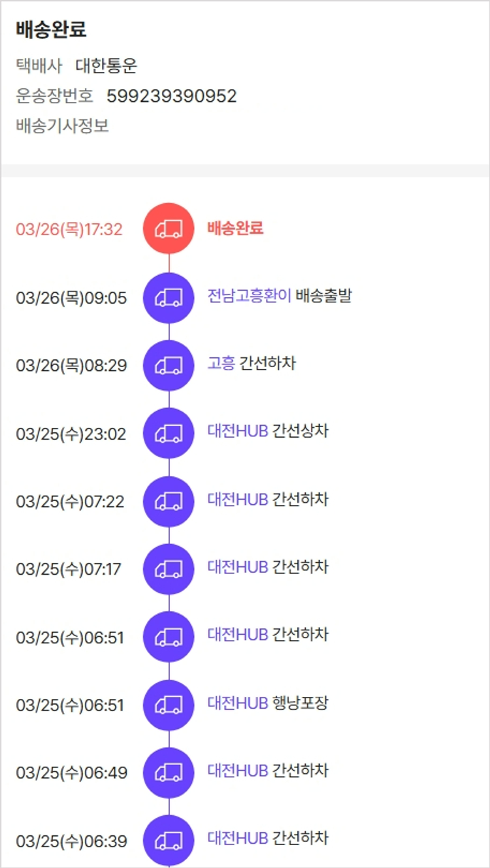Click the 03/25(수)23:02 timestamp
Image resolution: width=490 pixels, height=868 pixels.
71,434
